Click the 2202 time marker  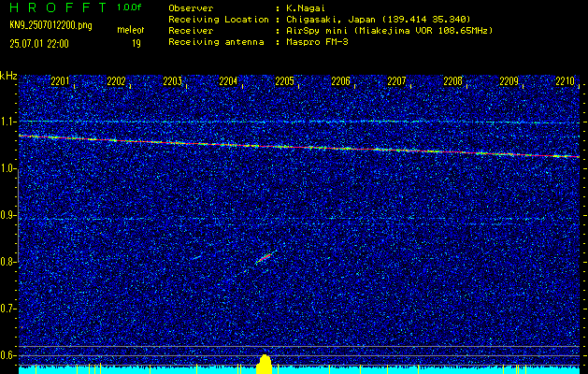[x=116, y=81]
